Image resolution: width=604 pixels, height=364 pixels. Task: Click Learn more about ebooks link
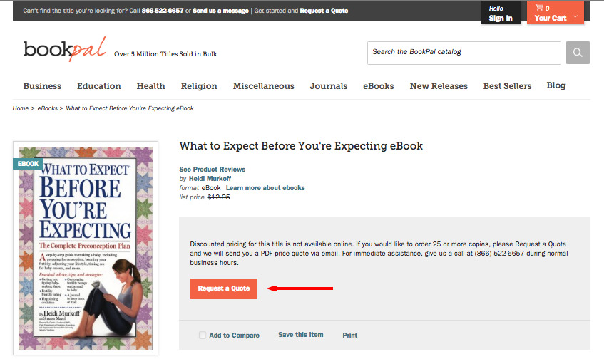(x=265, y=188)
